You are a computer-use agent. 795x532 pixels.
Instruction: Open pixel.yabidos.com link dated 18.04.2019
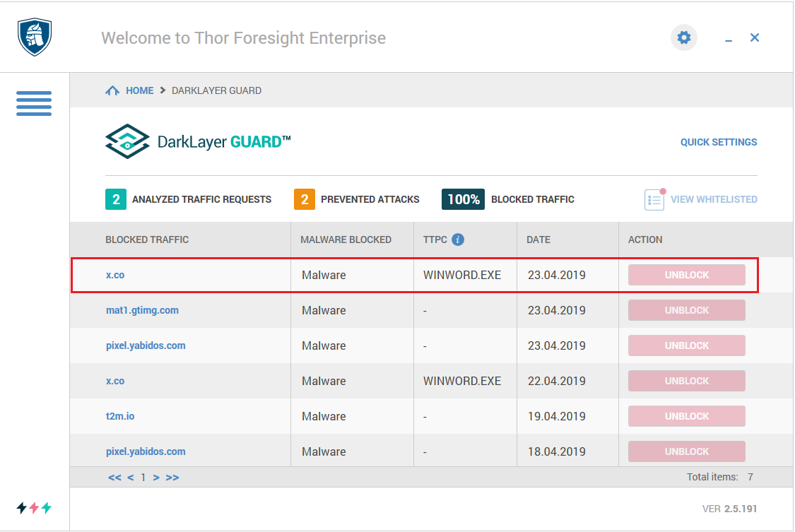[146, 451]
